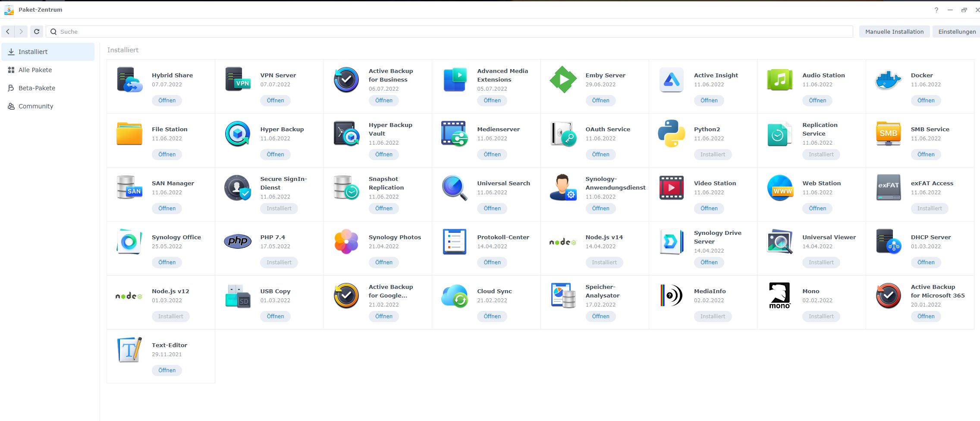This screenshot has width=980, height=421.
Task: Open the Beta-Pakete section
Action: pos(48,88)
